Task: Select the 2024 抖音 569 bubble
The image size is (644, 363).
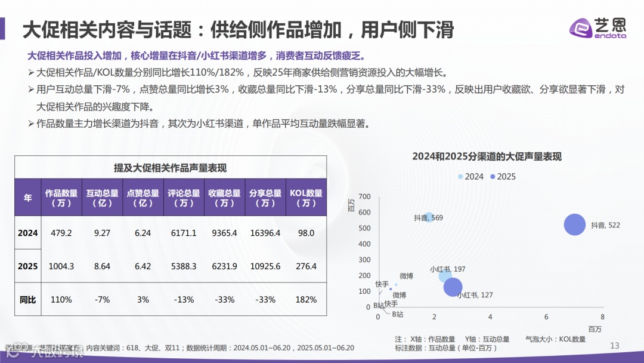Action: point(429,217)
